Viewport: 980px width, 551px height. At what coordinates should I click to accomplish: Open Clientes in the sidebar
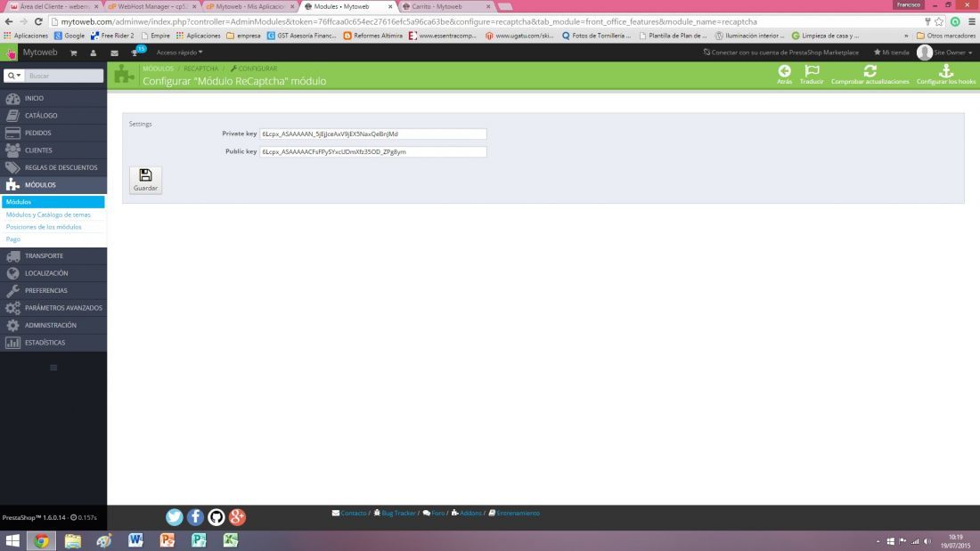click(x=53, y=150)
